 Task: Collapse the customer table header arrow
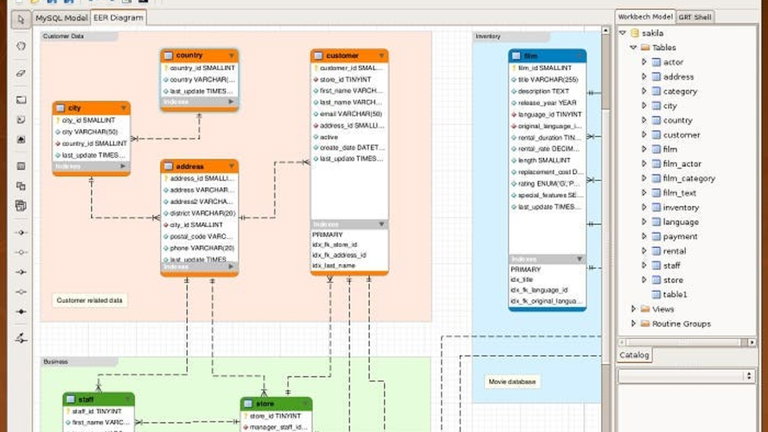pos(381,56)
